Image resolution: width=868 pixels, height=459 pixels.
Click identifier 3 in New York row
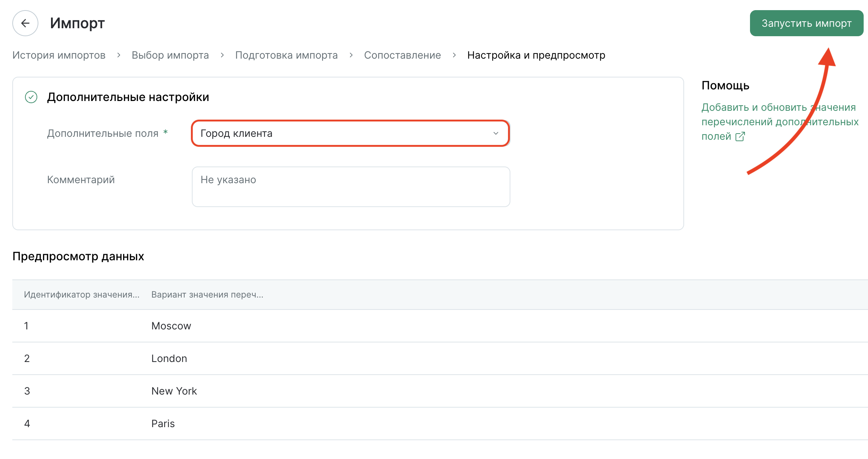tap(27, 391)
